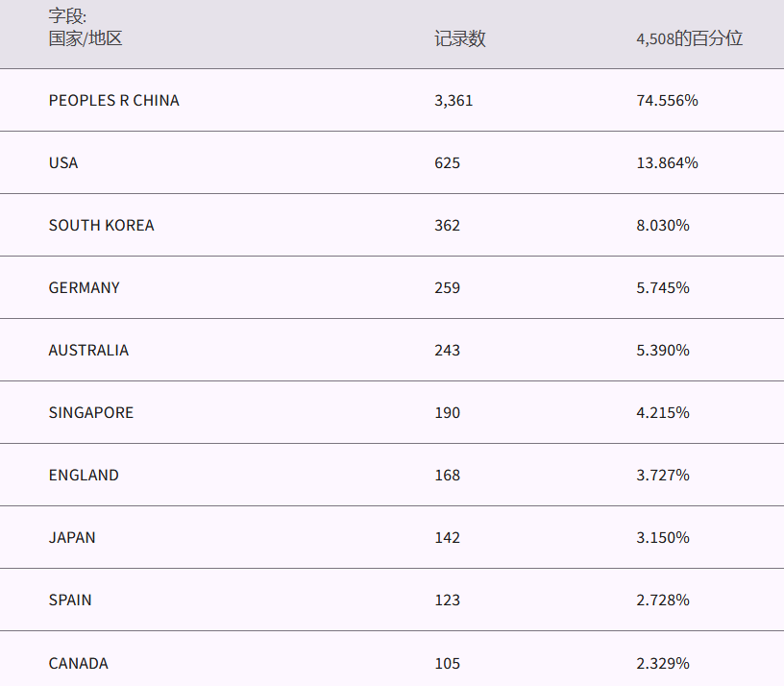
Task: Select Canada's 2.329% percentage value
Action: [x=663, y=663]
